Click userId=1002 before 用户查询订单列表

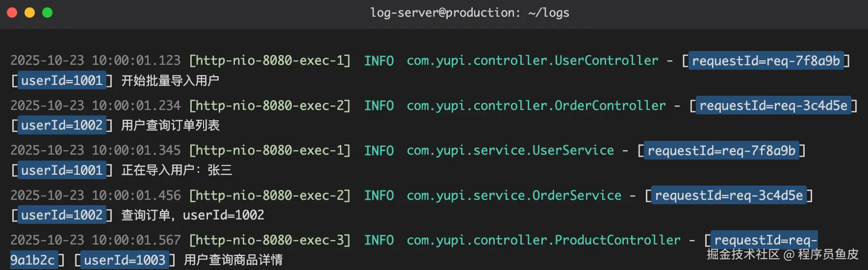click(62, 126)
